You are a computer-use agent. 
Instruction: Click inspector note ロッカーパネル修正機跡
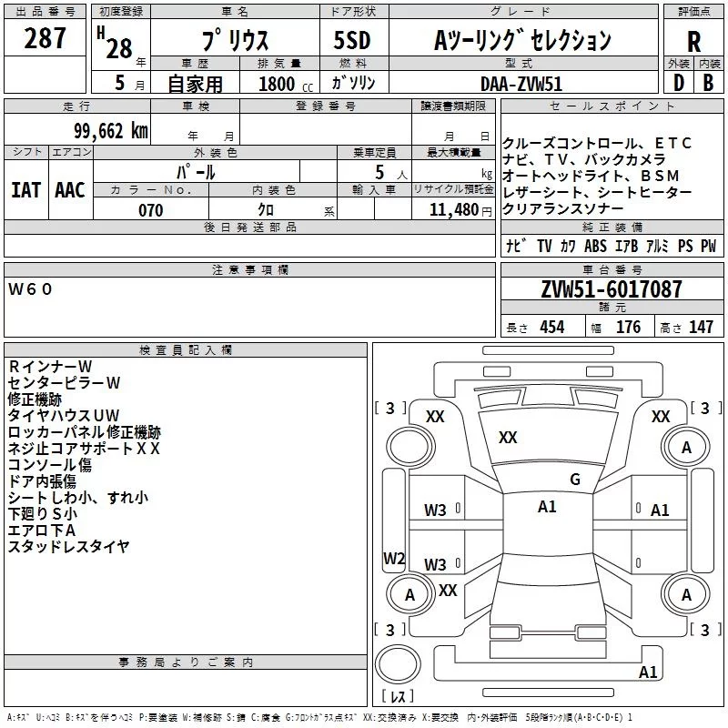(85, 431)
